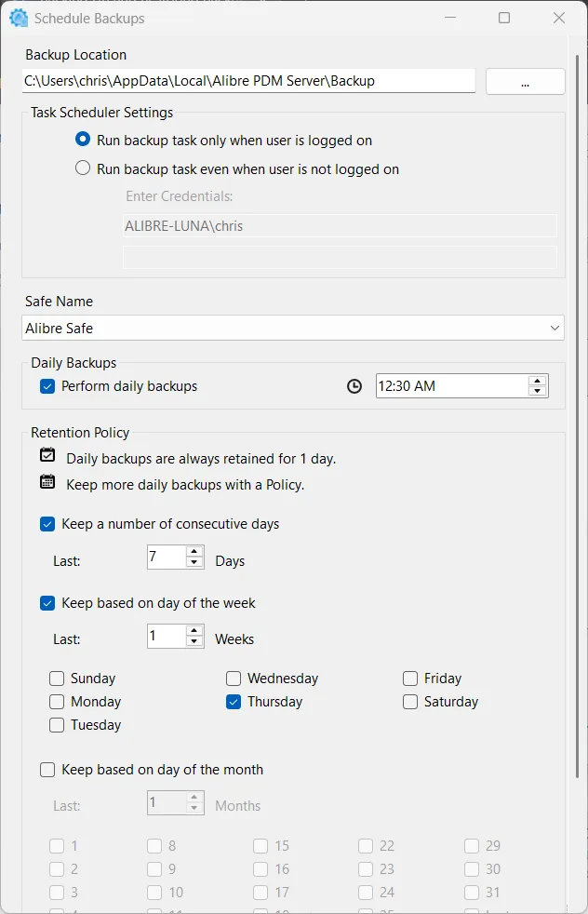Click the Days value field showing 7

pyautogui.click(x=167, y=557)
